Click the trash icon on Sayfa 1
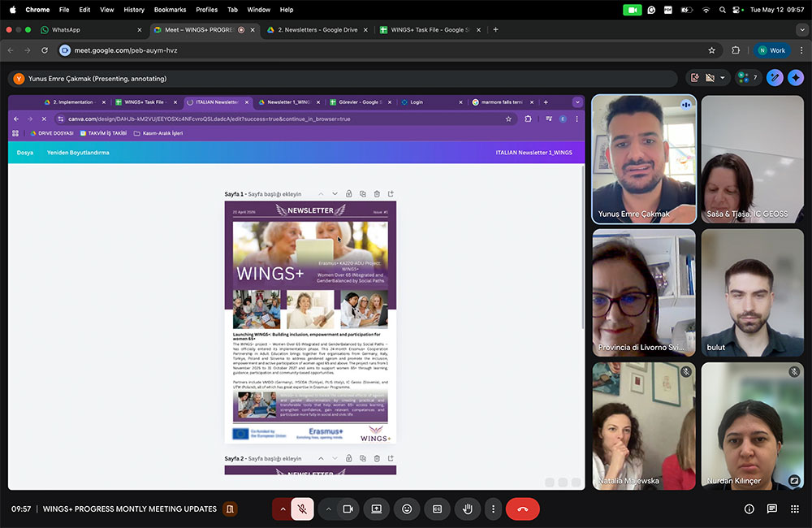 (377, 194)
